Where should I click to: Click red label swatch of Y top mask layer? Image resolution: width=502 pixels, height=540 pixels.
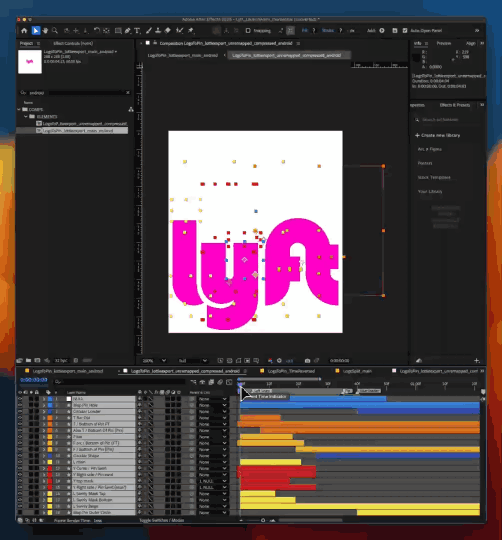point(50,481)
